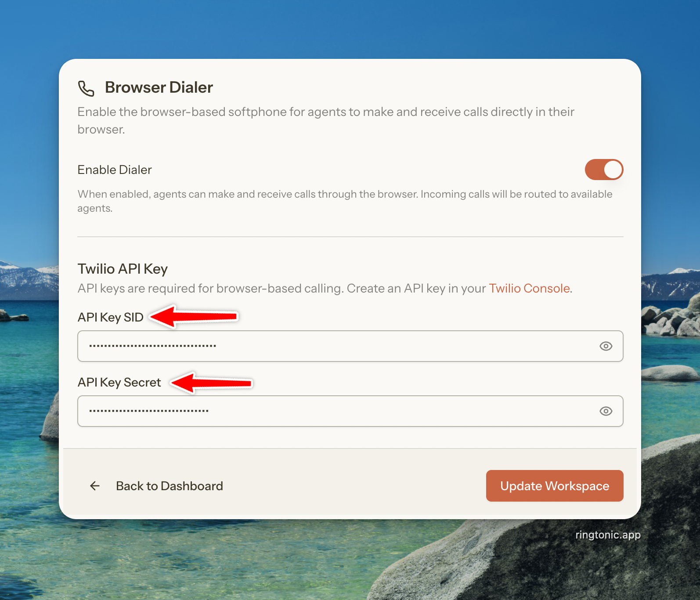This screenshot has width=700, height=600.
Task: Save changes with Update Workspace button
Action: [555, 486]
